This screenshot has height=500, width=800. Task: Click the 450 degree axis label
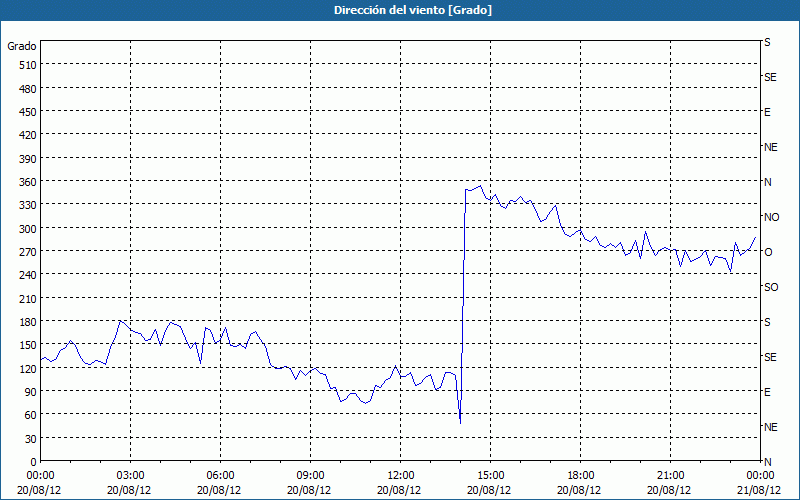coord(28,112)
